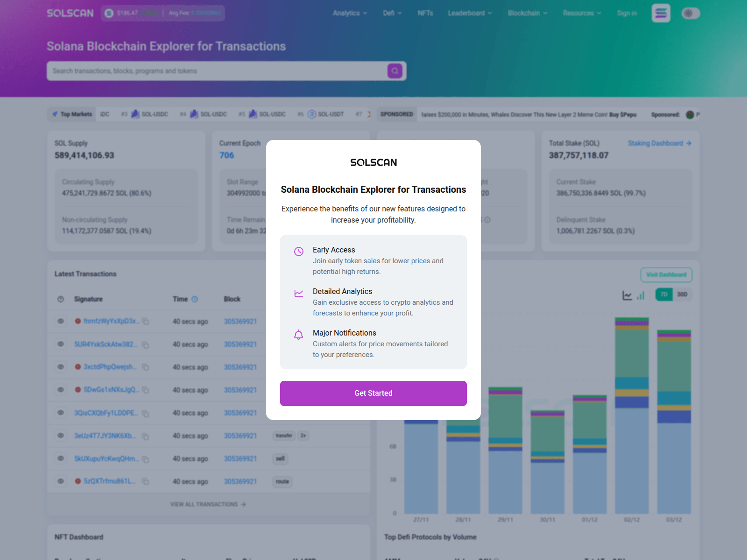The height and width of the screenshot is (560, 747).
Task: Open transaction 3QisCXQbFy1LDDPE signature link
Action: pyautogui.click(x=106, y=413)
